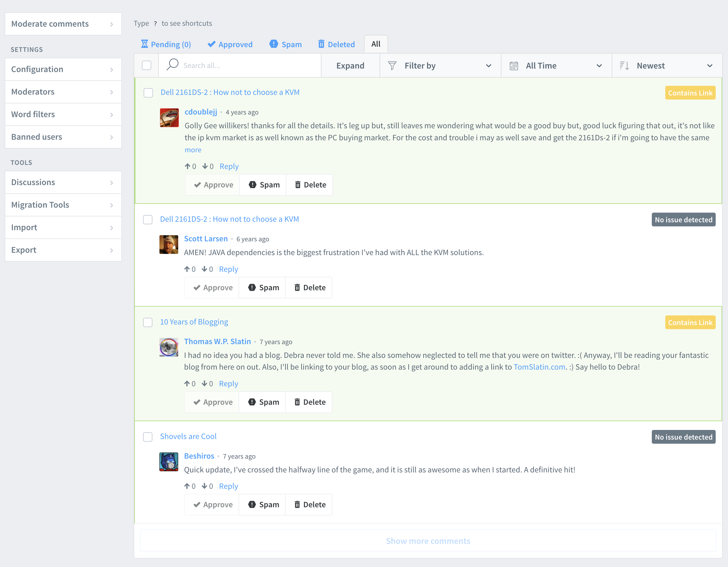
Task: Open Beshiros's Optimus Prime avatar
Action: [169, 462]
